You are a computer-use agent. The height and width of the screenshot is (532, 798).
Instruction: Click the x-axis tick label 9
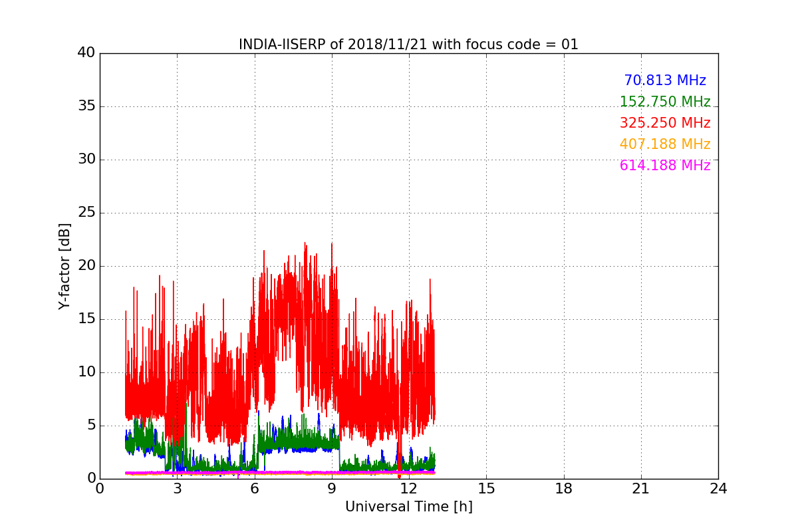click(x=332, y=488)
